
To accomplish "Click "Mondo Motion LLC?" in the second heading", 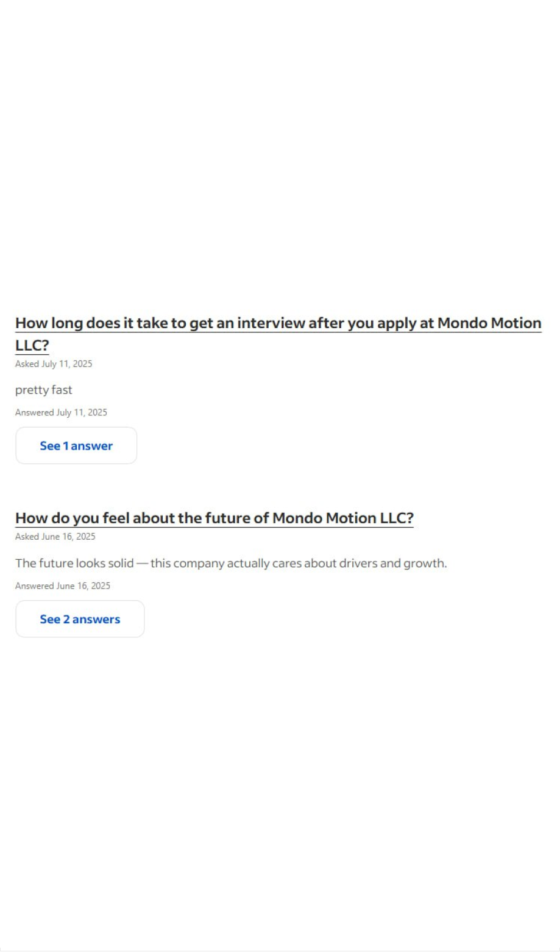I will (342, 518).
